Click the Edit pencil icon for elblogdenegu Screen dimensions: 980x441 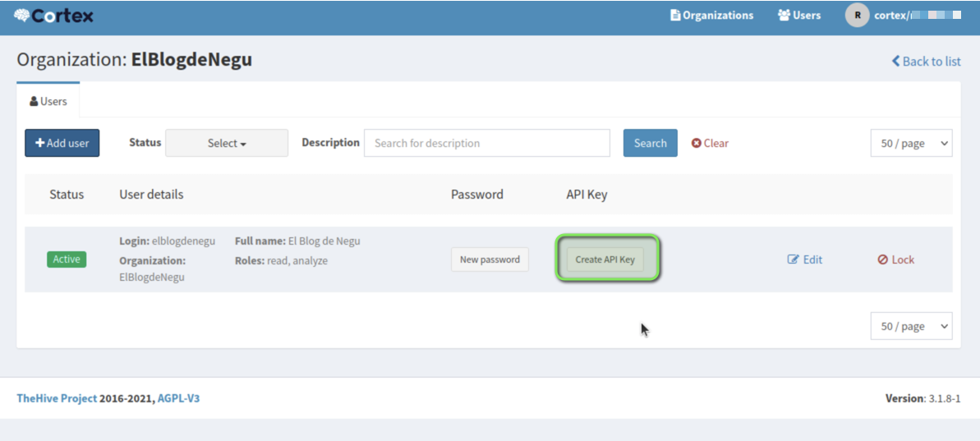[794, 260]
